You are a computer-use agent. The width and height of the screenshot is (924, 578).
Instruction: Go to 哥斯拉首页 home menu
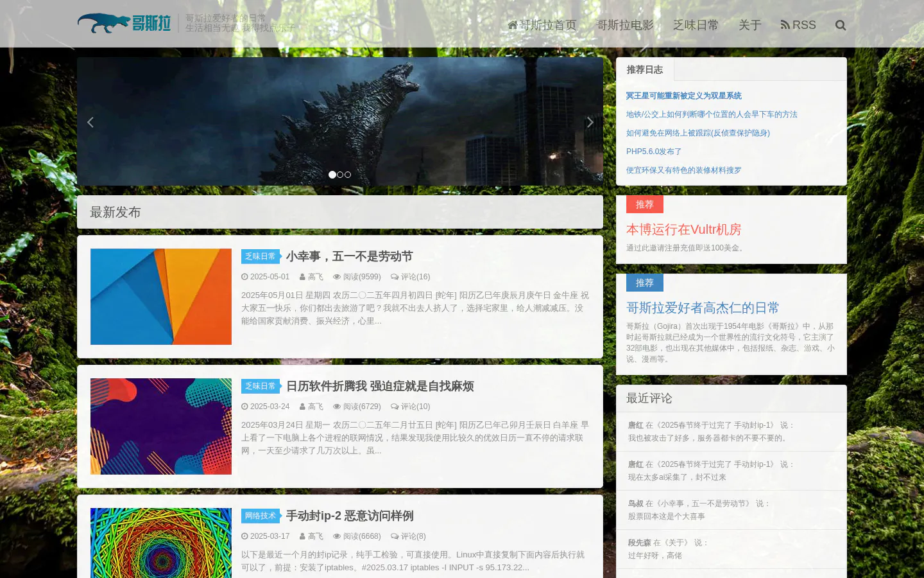click(x=542, y=24)
